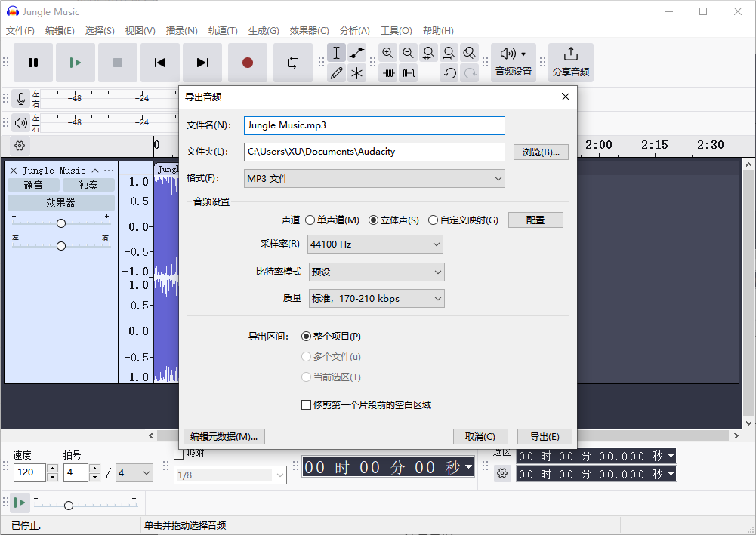This screenshot has width=756, height=535.
Task: Open the 格式 MP3 文件 dropdown
Action: (374, 178)
